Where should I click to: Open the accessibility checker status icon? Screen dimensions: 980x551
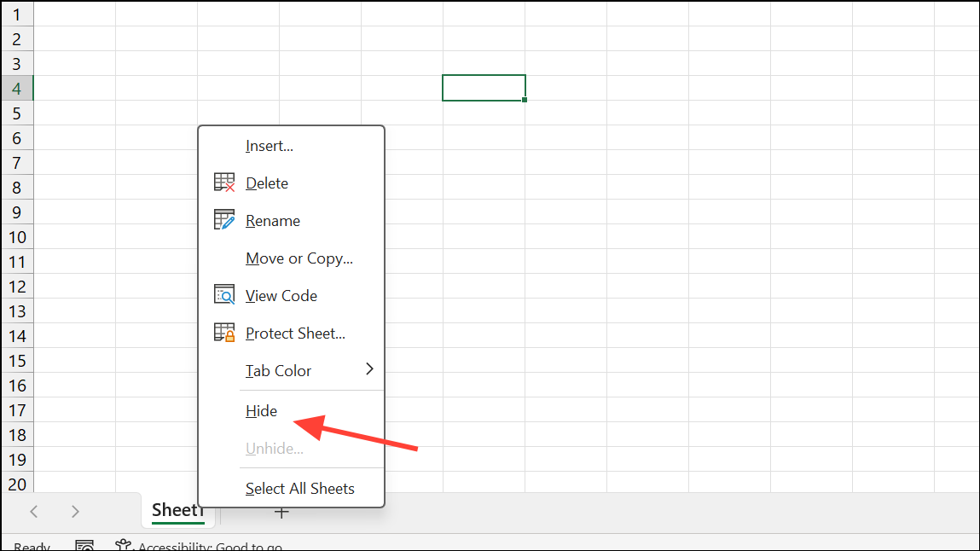click(x=125, y=546)
